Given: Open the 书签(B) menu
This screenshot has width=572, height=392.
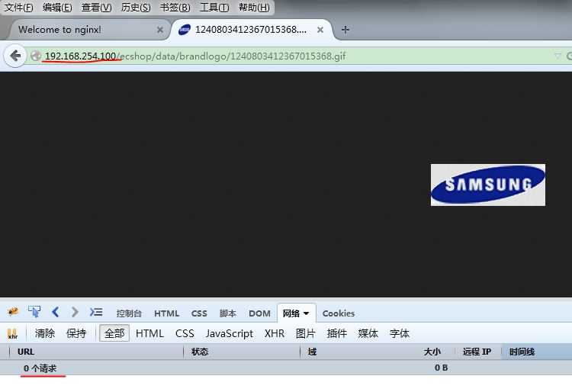Looking at the screenshot, I should (x=175, y=8).
